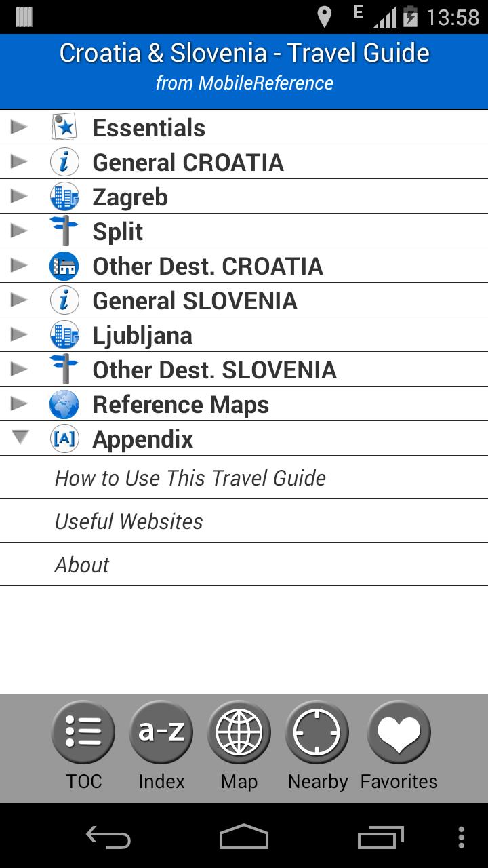Image resolution: width=488 pixels, height=868 pixels.
Task: Expand the Essentials section
Action: (20, 127)
